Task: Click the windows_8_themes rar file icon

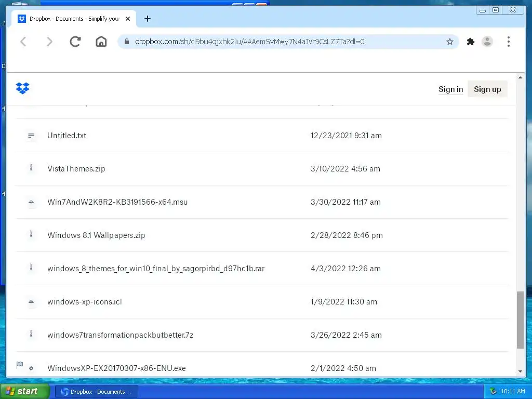Action: (x=31, y=268)
